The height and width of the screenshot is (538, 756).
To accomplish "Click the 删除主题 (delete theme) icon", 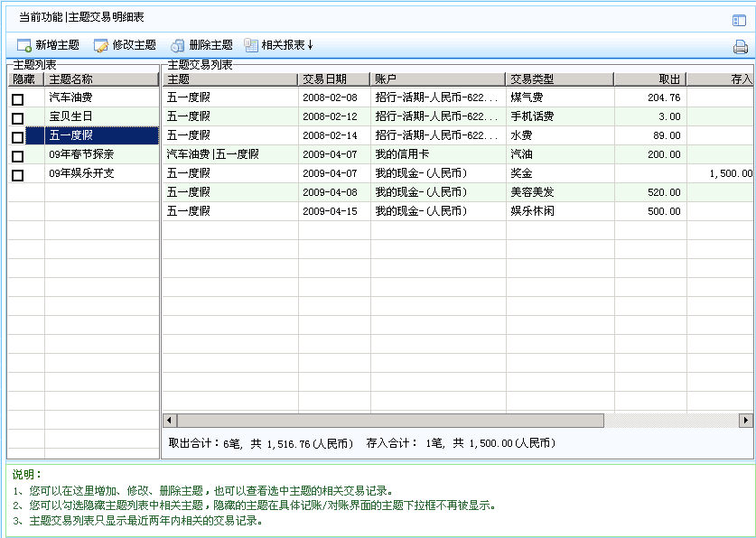I will 178,45.
